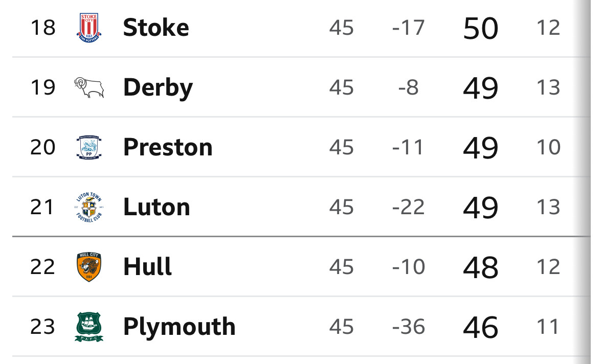Click Luton's -22 goal difference

[x=409, y=208]
